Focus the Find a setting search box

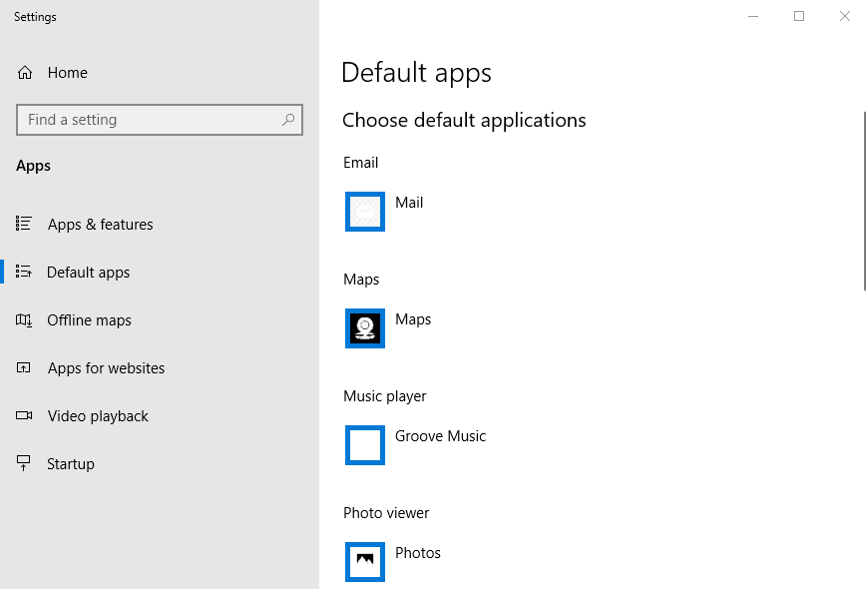tap(150, 120)
